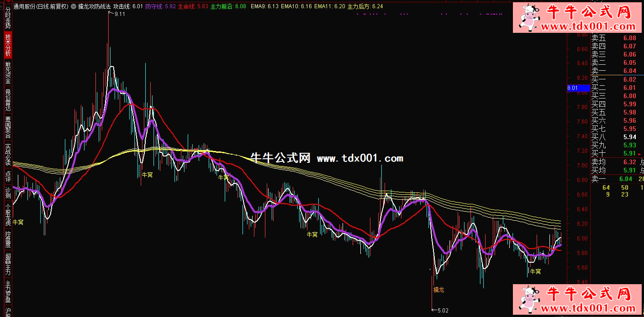644x317 pixels.
Task: Select the 卖五 6.08 order row
Action: pyautogui.click(x=614, y=38)
